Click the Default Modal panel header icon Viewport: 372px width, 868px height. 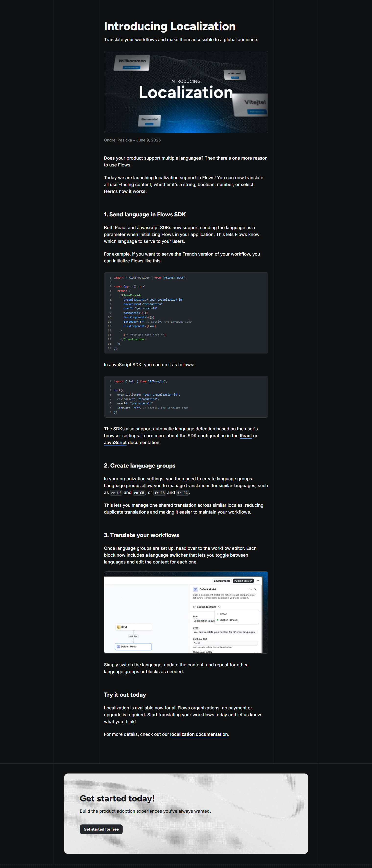coord(195,589)
